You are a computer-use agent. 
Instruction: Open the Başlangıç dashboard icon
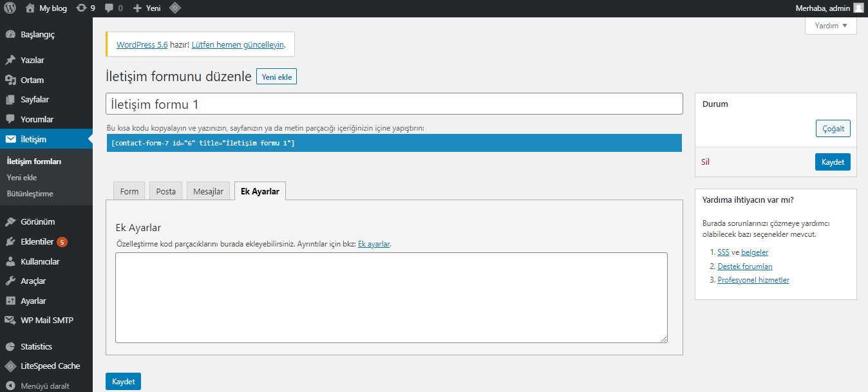pos(10,35)
